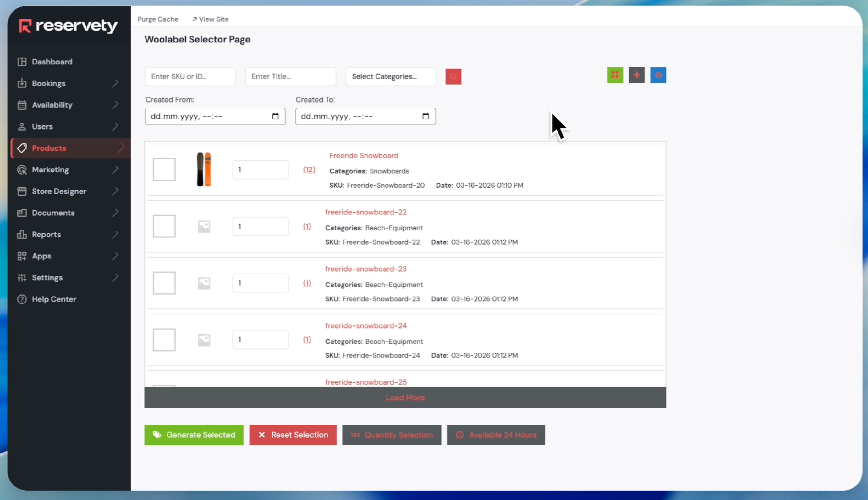The height and width of the screenshot is (500, 868).
Task: Click the Generate Selected button
Action: coord(194,435)
